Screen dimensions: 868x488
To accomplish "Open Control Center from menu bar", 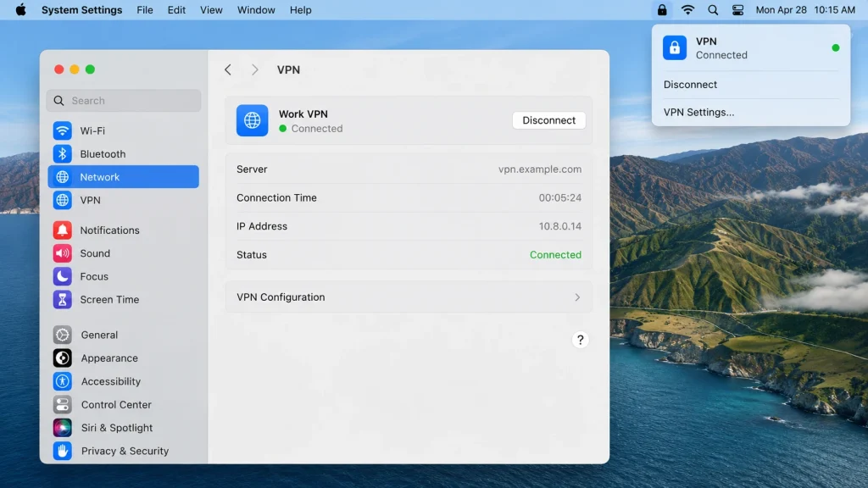I will tap(738, 10).
